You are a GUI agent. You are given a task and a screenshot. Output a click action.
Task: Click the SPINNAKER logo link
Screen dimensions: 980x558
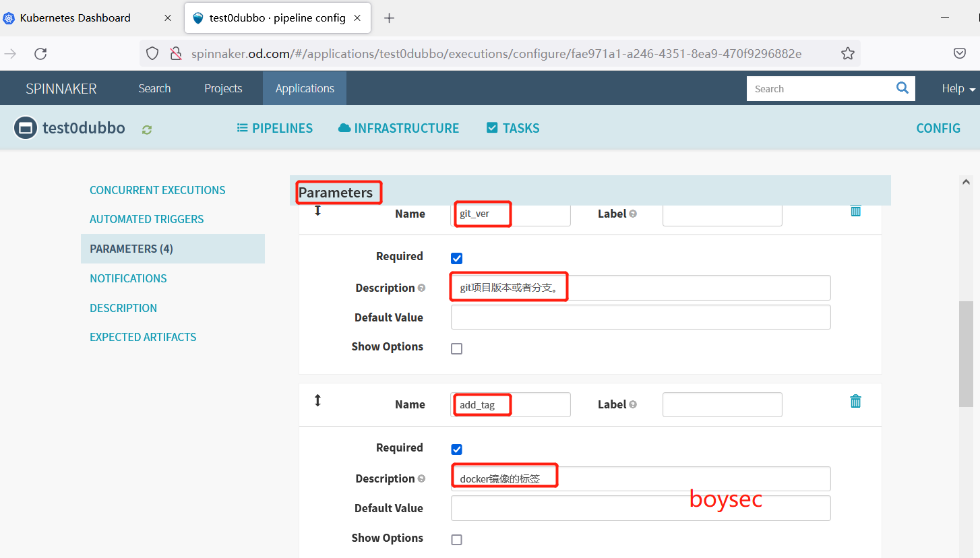(61, 88)
